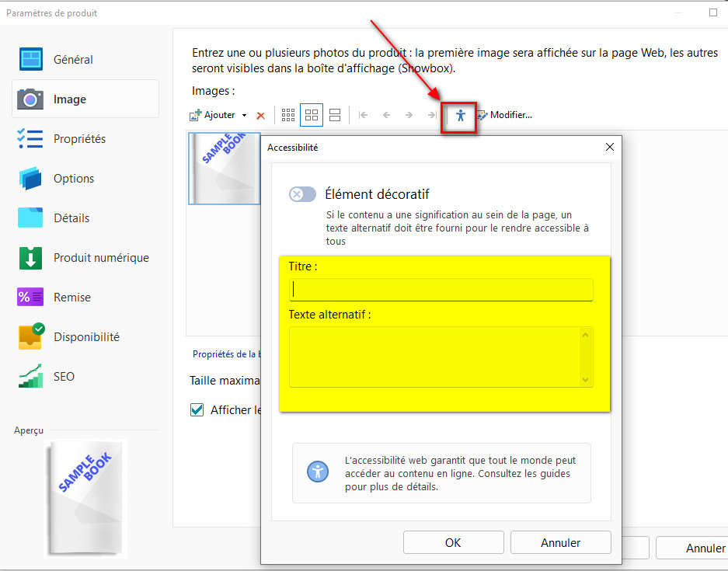Click the Aperçu sample book preview
Viewport: 728px width, 571px height.
tap(85, 498)
